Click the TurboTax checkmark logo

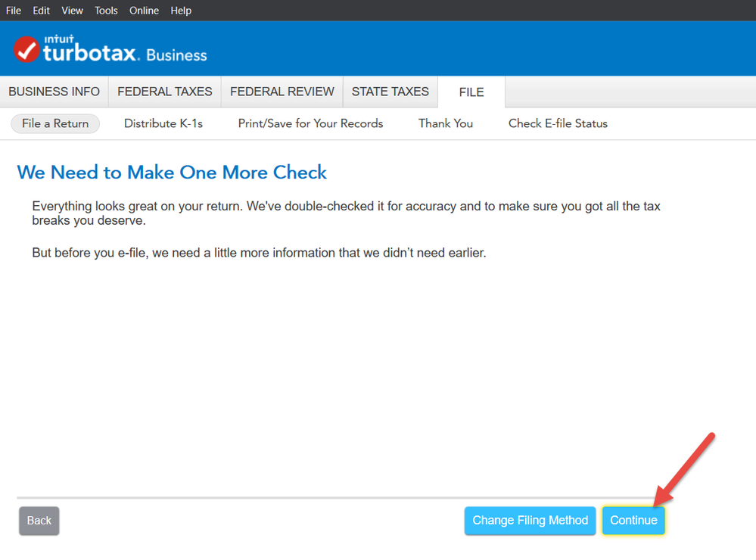coord(26,50)
